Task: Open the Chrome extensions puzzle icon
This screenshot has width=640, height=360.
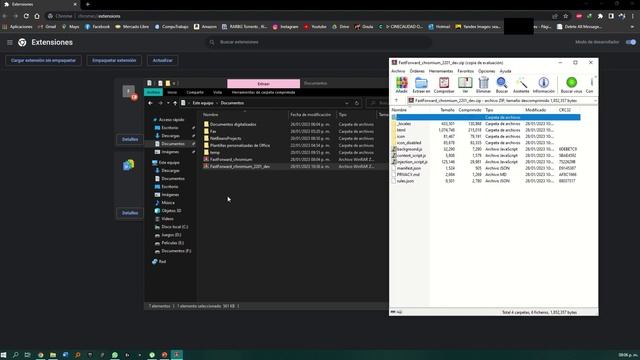Action: pyautogui.click(x=600, y=16)
